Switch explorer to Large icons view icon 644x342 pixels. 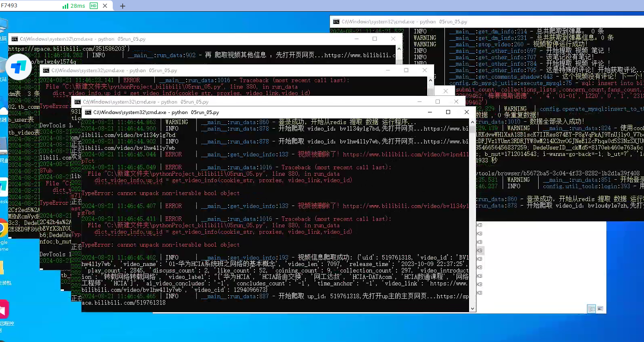click(600, 309)
